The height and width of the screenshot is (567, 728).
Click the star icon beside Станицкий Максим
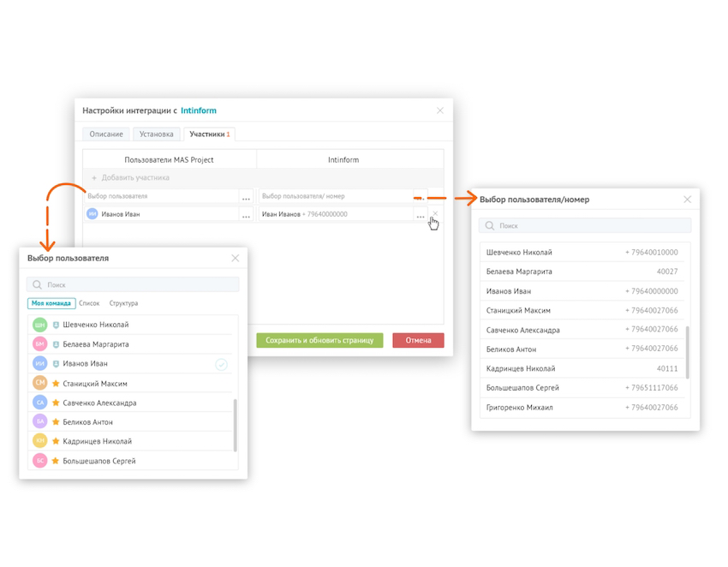[56, 384]
